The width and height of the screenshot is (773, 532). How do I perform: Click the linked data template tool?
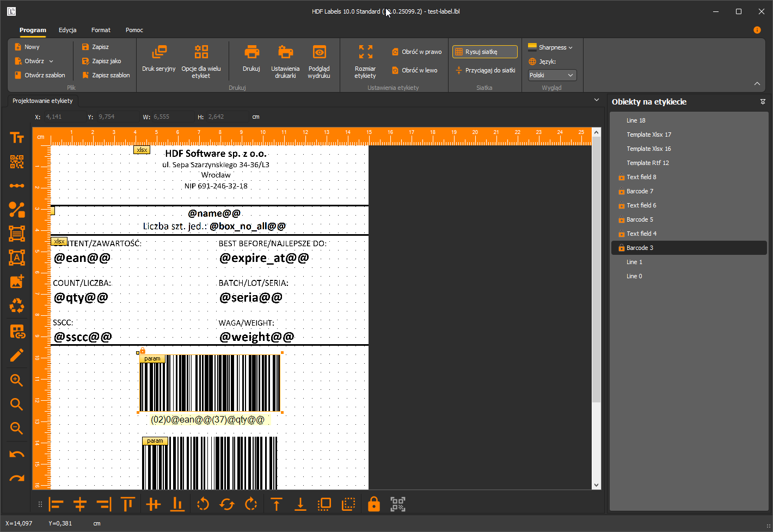[17, 331]
